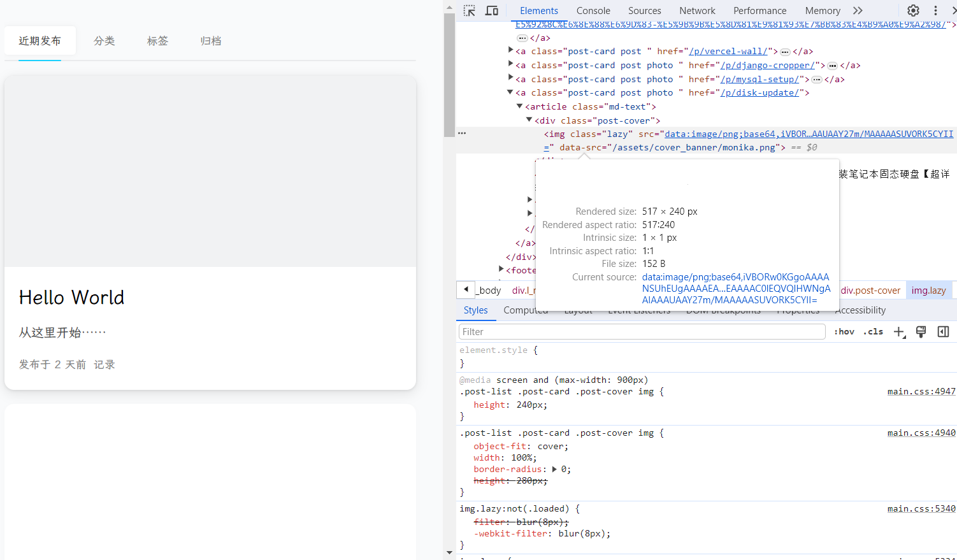Viewport: 957px width, 560px height.
Task: Click the new style rule plus icon
Action: [899, 332]
